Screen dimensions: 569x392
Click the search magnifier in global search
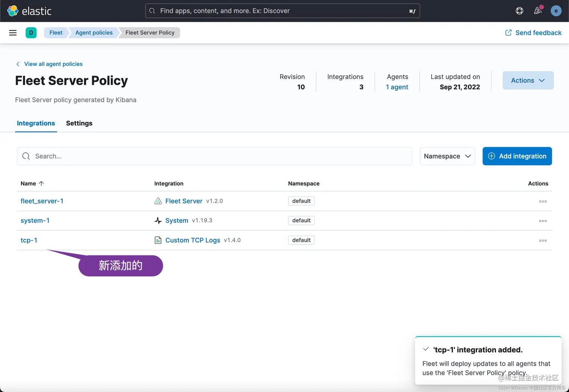(152, 11)
